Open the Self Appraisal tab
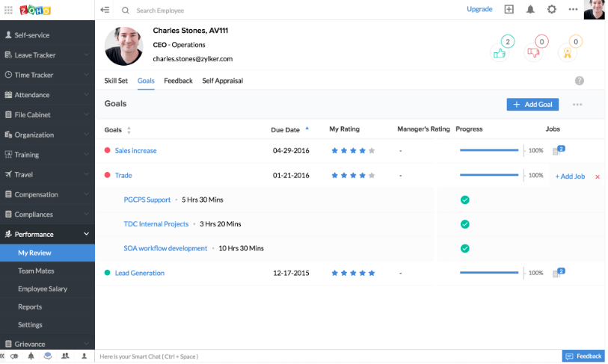This screenshot has width=608, height=364. [x=223, y=81]
